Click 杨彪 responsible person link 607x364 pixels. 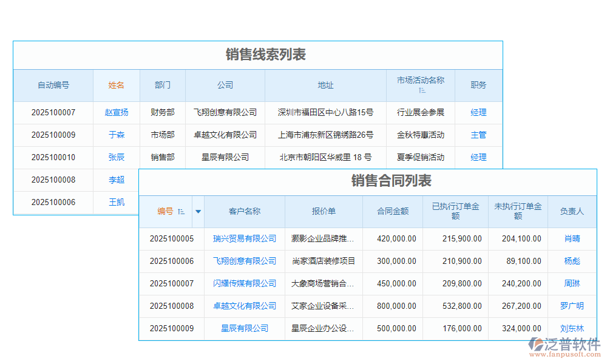pos(571,261)
